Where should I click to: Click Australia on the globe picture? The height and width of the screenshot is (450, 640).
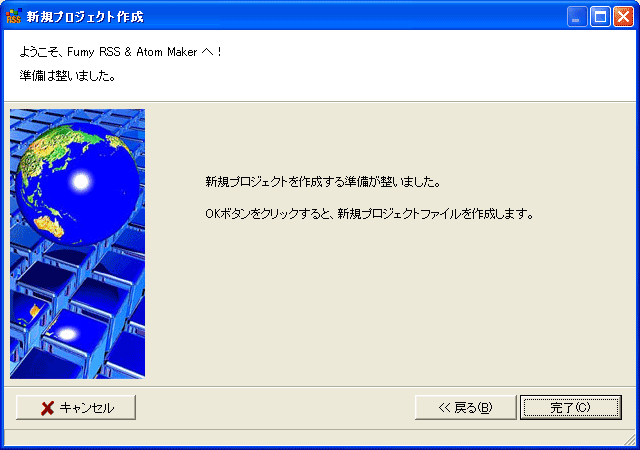coord(50,227)
